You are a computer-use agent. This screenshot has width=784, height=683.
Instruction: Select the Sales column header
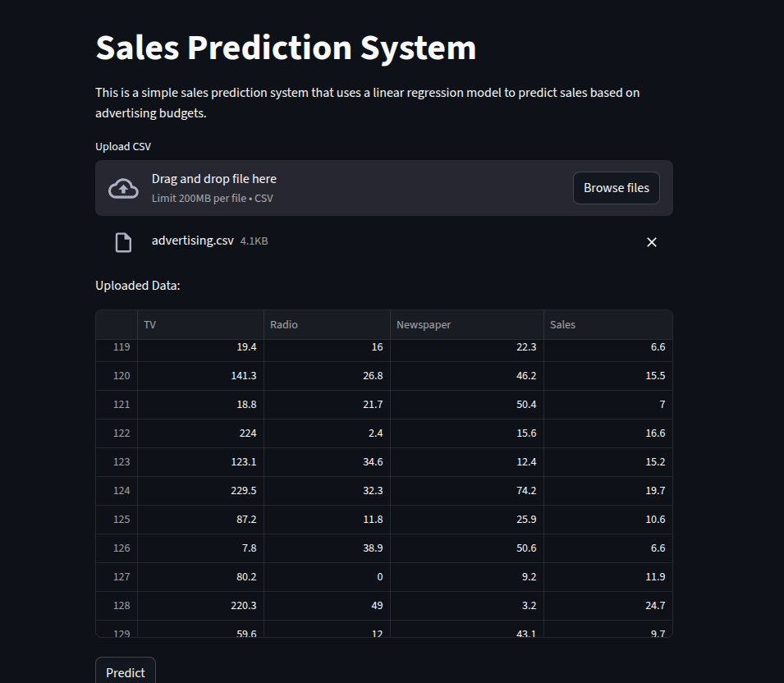562,324
